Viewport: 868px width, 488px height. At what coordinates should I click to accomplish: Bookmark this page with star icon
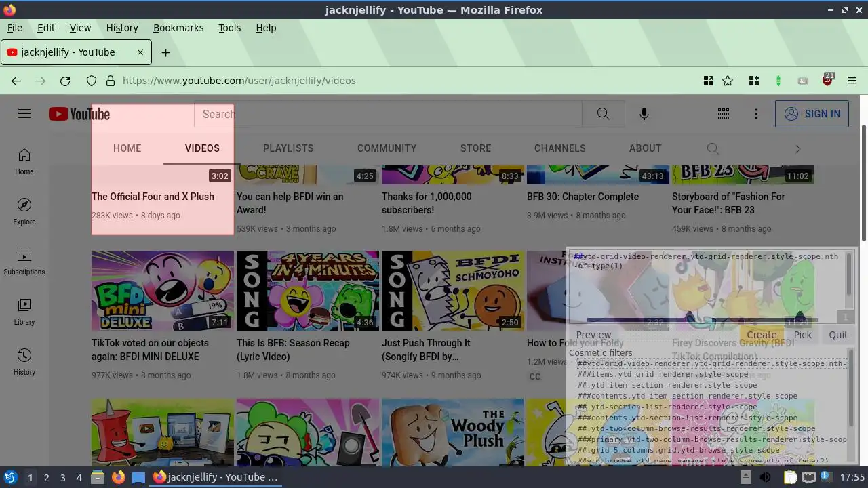[x=728, y=81]
